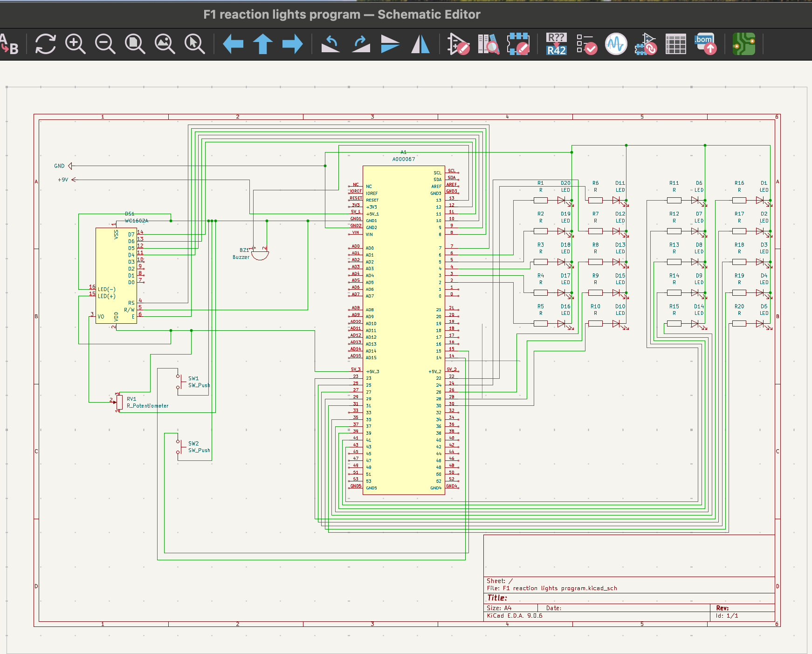Run the Electrical Rules Checker
The image size is (812, 654).
click(x=586, y=44)
